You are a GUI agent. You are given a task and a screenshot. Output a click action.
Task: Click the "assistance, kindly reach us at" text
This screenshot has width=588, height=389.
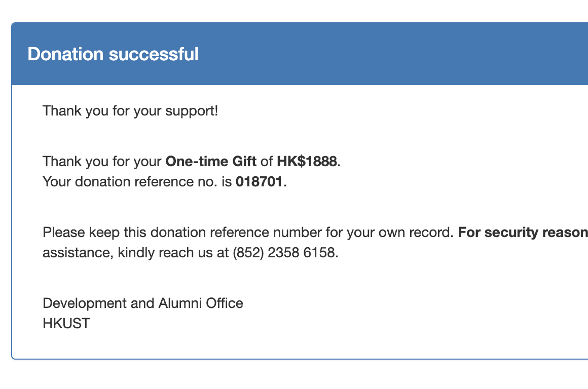point(136,253)
